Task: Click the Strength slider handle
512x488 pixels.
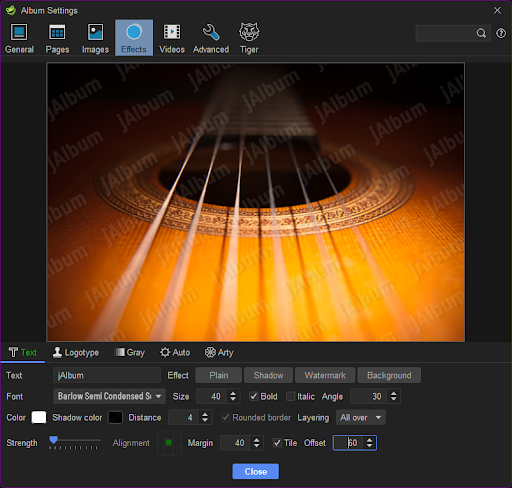Action: [x=53, y=440]
